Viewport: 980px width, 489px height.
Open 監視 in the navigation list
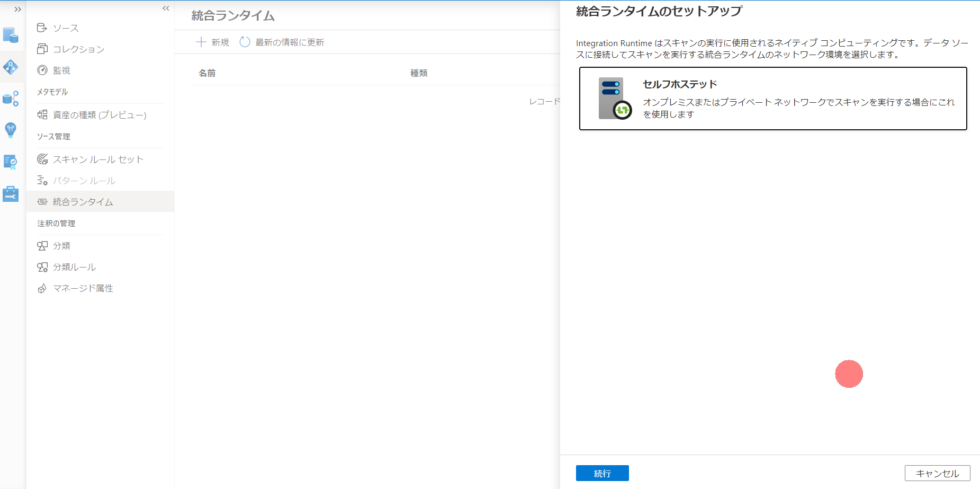click(x=61, y=70)
